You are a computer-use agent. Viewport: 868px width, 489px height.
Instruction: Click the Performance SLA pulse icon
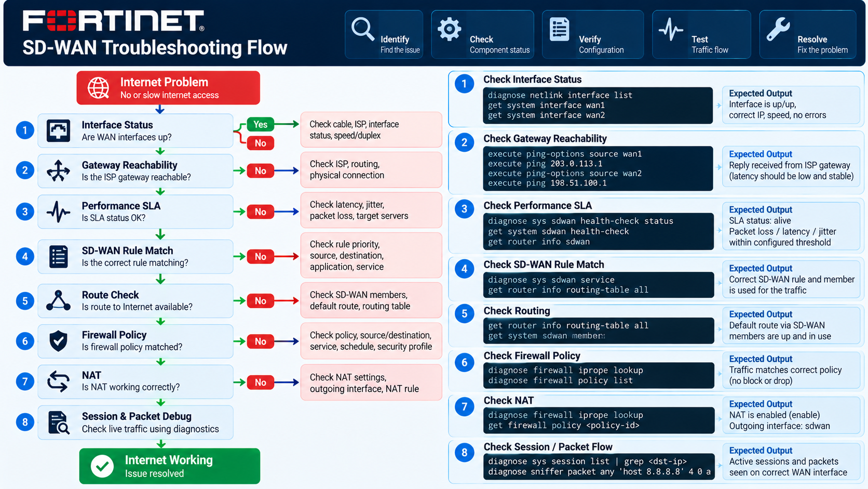[58, 212]
